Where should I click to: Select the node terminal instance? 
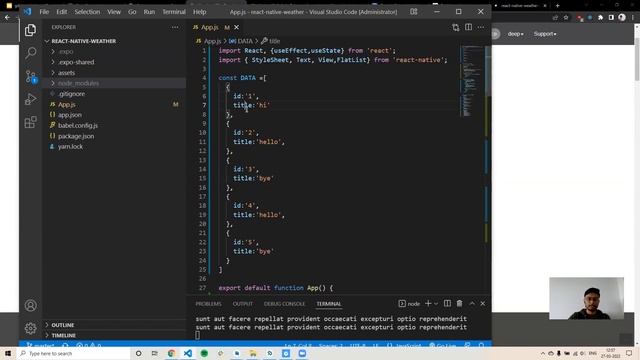409,304
